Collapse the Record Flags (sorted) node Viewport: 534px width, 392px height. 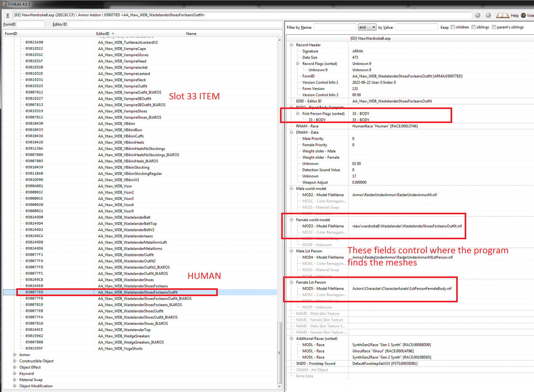coord(298,64)
